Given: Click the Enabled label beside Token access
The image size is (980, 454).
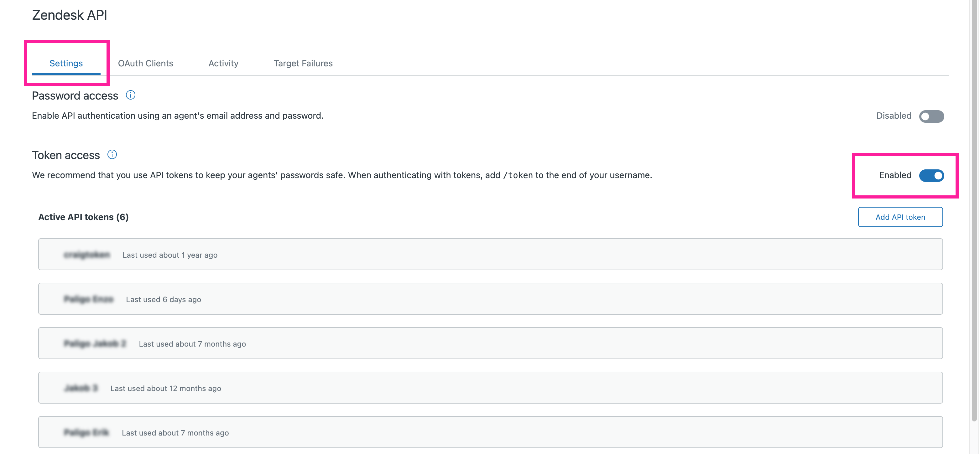Looking at the screenshot, I should coord(894,175).
